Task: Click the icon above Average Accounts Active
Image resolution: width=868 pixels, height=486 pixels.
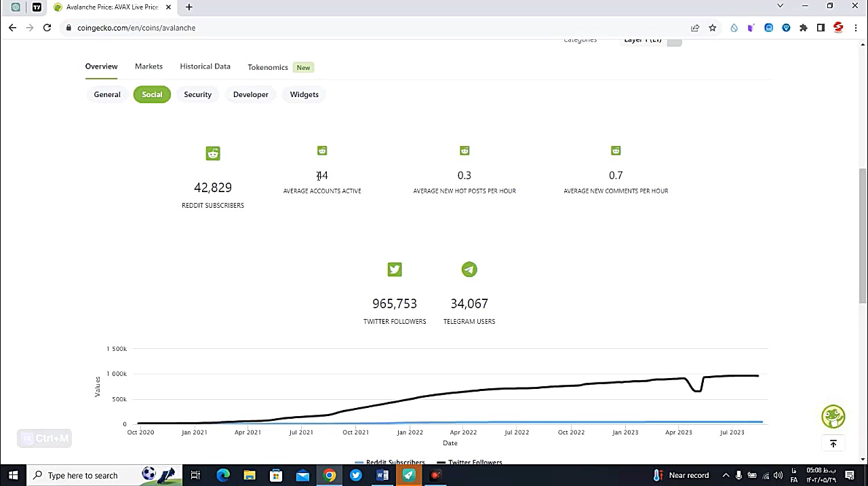Action: pos(322,151)
